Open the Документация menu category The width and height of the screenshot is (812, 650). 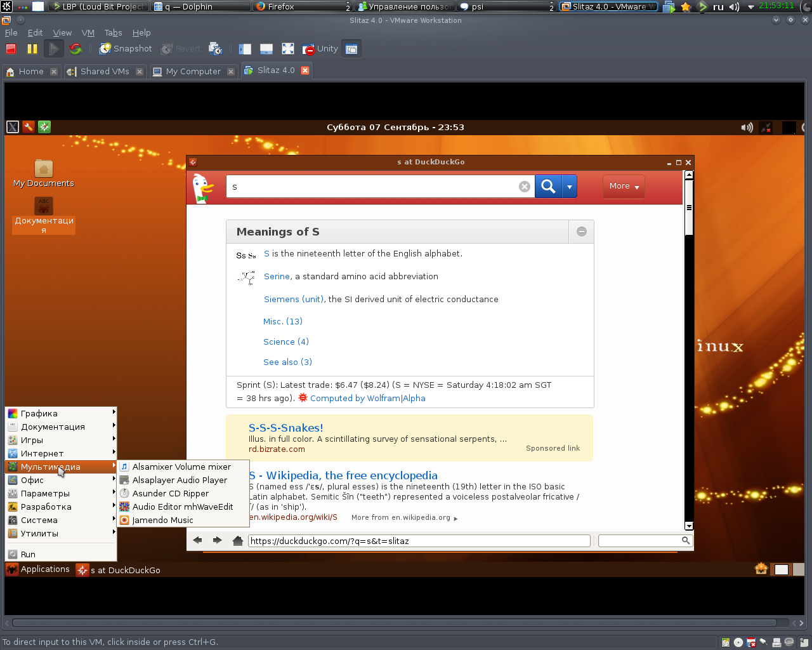61,427
